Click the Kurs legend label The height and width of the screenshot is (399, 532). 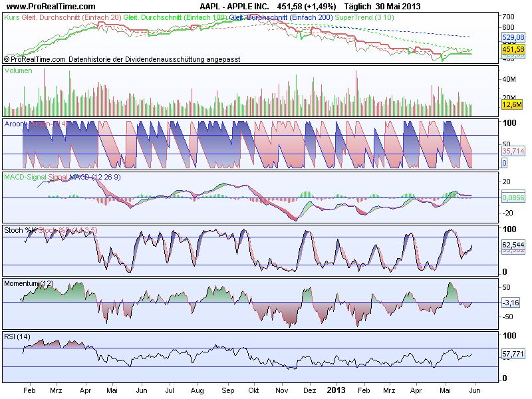[12, 17]
